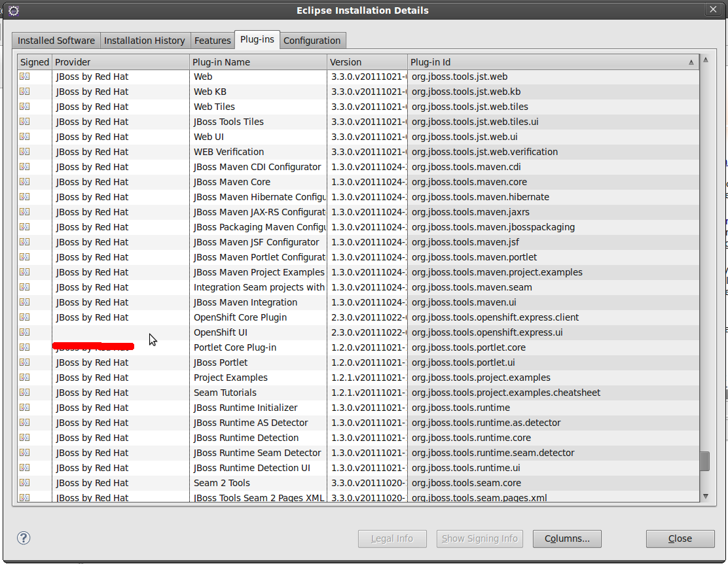Sort by the Provider column header
728x564 pixels.
(120, 62)
